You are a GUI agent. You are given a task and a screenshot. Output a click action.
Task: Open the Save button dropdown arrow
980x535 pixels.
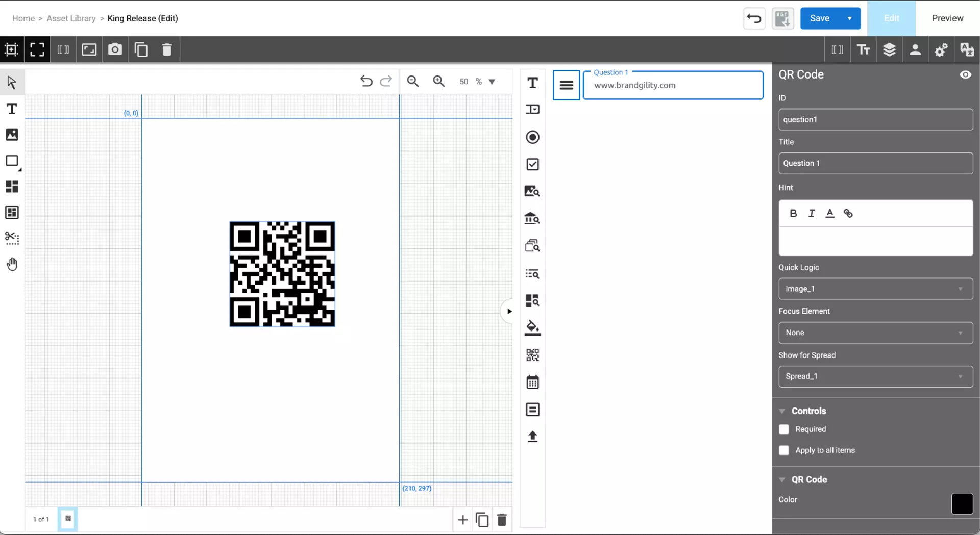850,18
